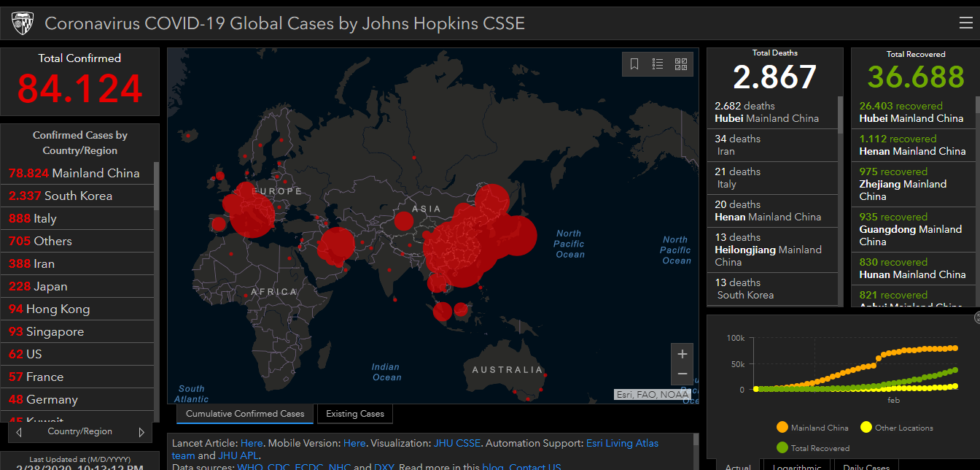Click the South Korea 13 deaths entry
The height and width of the screenshot is (470, 980).
point(772,289)
